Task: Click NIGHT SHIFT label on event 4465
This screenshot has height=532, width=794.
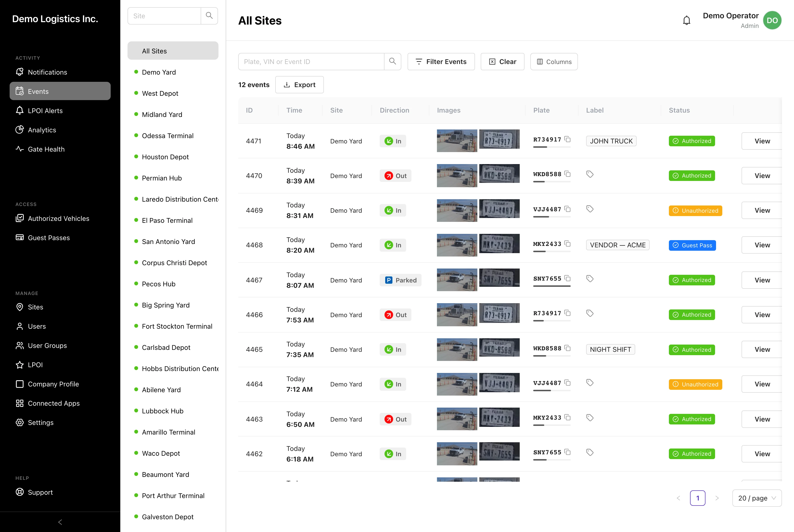Action: click(x=610, y=349)
